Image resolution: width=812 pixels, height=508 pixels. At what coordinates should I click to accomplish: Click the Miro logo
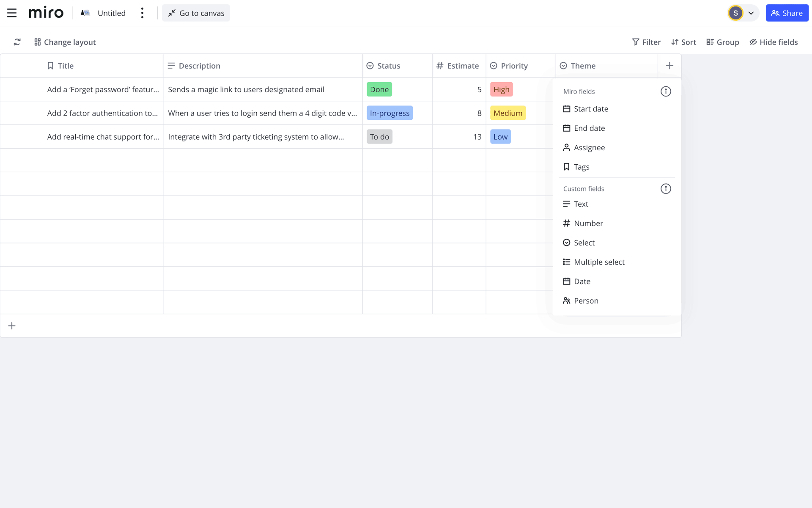tap(46, 13)
